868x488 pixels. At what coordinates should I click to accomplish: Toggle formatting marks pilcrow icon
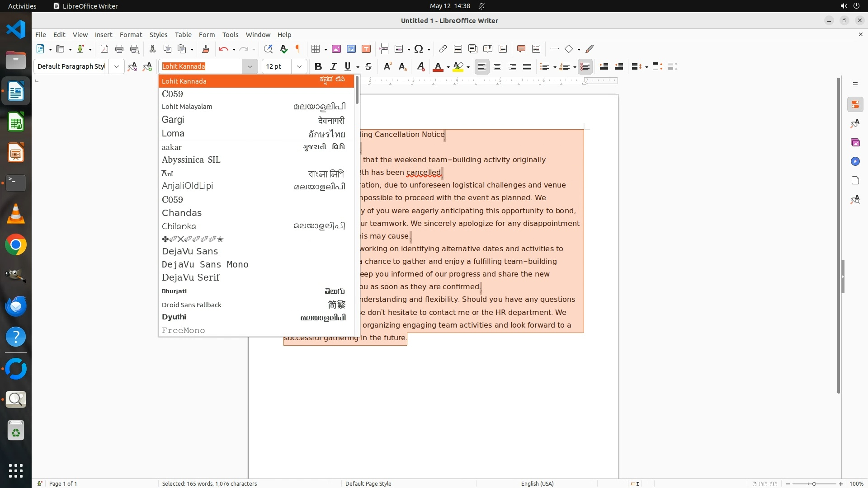[x=298, y=49]
